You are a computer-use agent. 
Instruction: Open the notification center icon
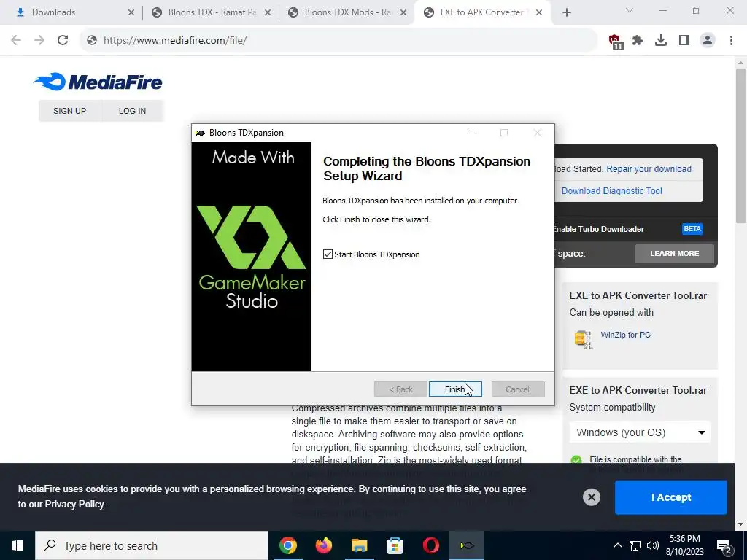click(724, 547)
